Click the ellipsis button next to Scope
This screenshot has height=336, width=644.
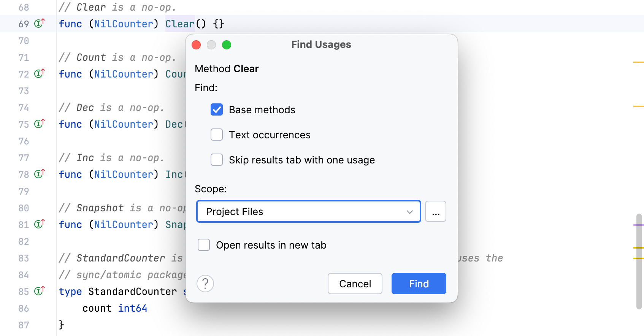[435, 211]
